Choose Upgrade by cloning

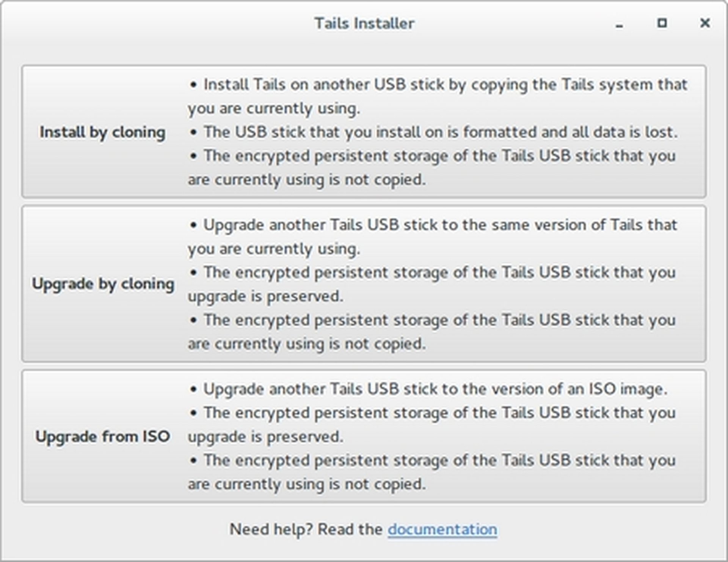tap(364, 283)
